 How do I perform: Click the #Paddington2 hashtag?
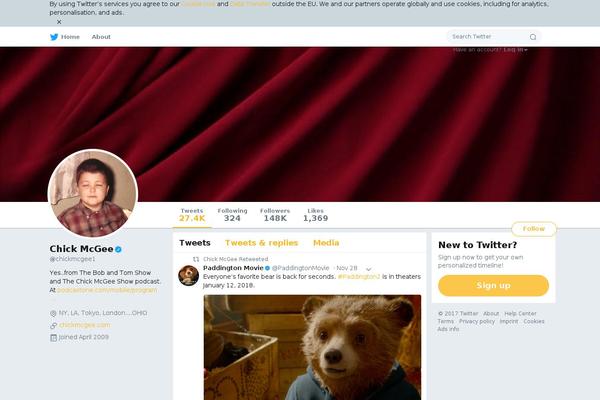[359, 277]
